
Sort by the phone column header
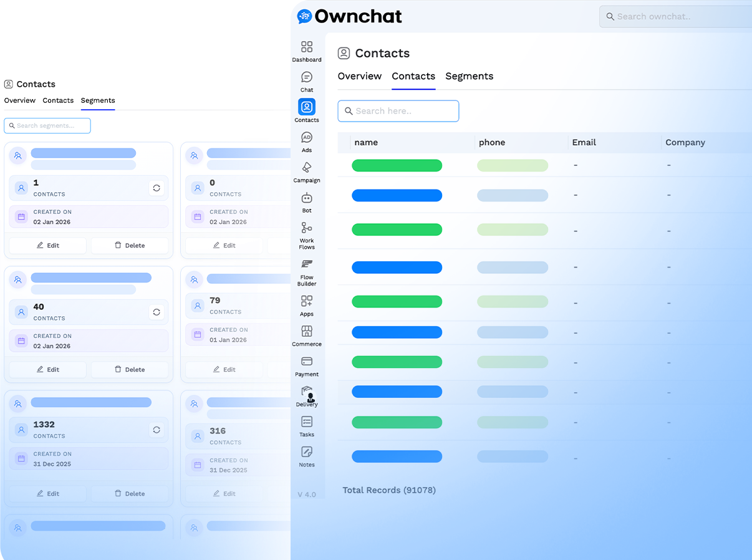(x=492, y=142)
